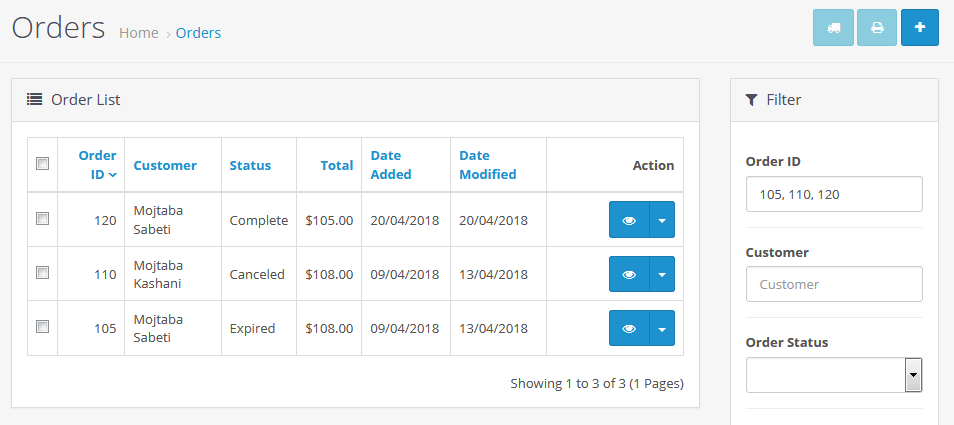Click the Filter funnel icon
954x425 pixels.
pos(752,100)
